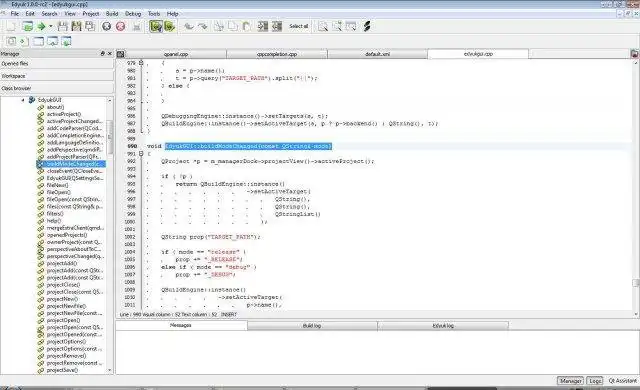
Task: Click the save copy floppy icon
Action: click(x=90, y=27)
